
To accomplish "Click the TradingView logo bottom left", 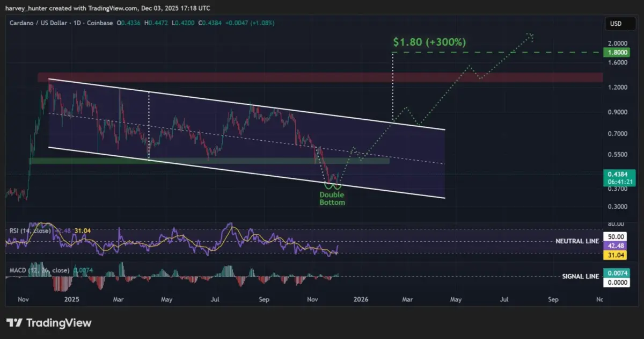I will 47,322.
